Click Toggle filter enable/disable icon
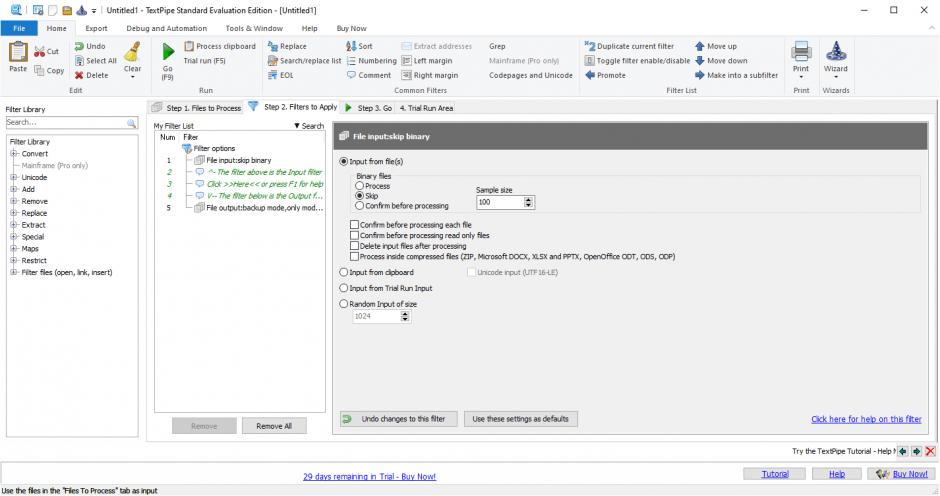940x496 pixels. click(590, 61)
